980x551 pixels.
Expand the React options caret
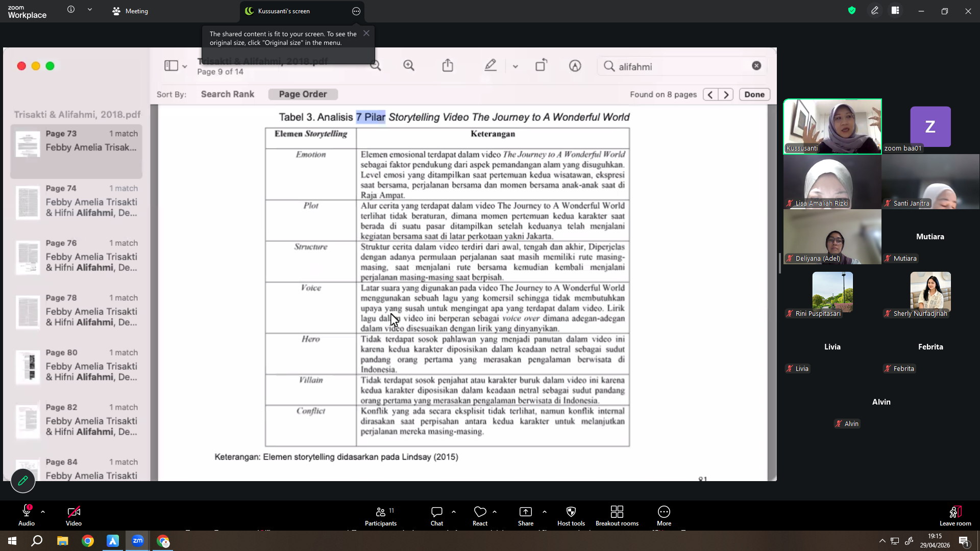(495, 511)
